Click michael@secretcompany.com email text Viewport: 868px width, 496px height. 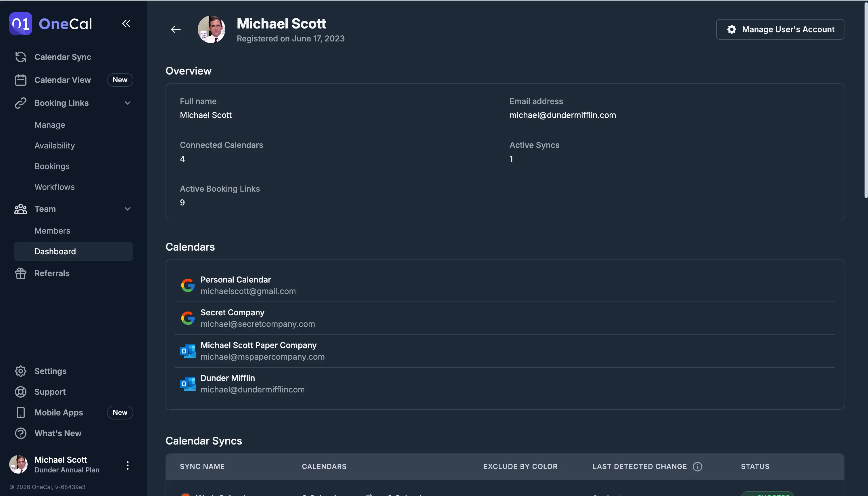point(258,324)
